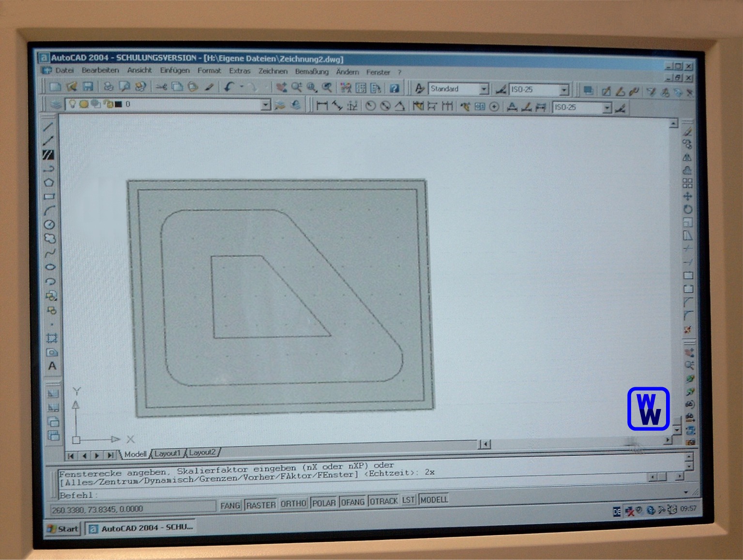Screen dimensions: 743x560
Task: Click vertical scrollbar up arrow of drawing
Action: pos(673,124)
